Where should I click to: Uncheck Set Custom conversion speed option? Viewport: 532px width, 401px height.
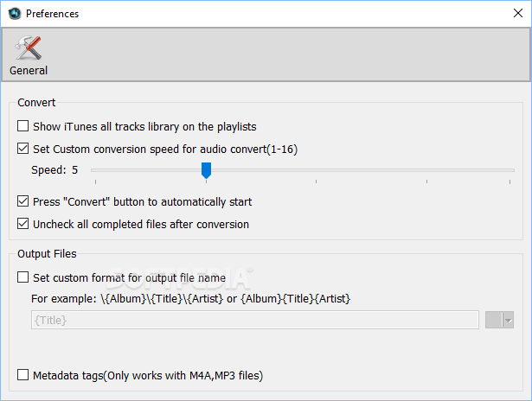click(x=22, y=149)
